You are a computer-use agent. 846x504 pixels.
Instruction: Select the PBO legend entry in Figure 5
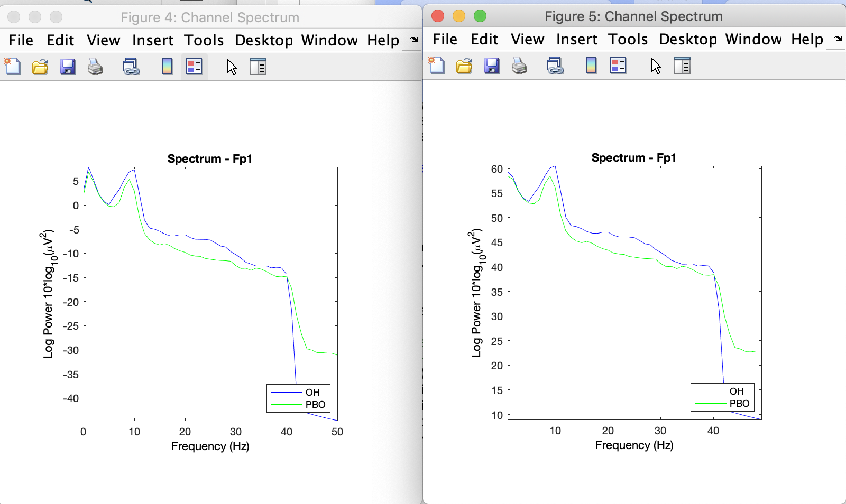pyautogui.click(x=740, y=403)
